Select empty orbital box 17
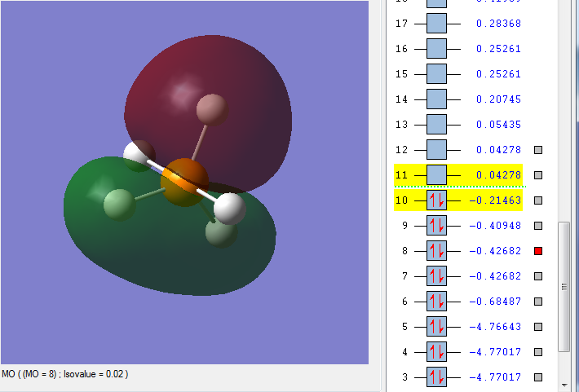 tap(436, 24)
